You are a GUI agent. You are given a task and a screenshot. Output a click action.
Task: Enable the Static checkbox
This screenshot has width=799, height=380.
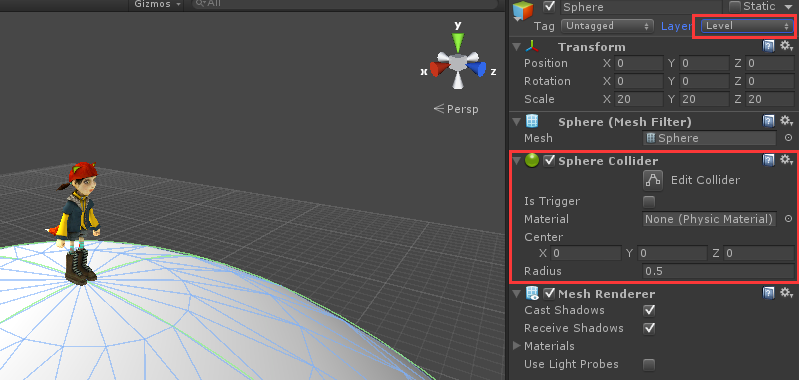[735, 7]
